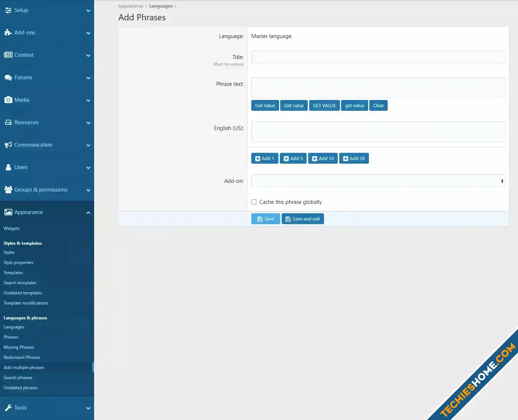Click the Tools wrench icon
This screenshot has width=518, height=420.
8,408
